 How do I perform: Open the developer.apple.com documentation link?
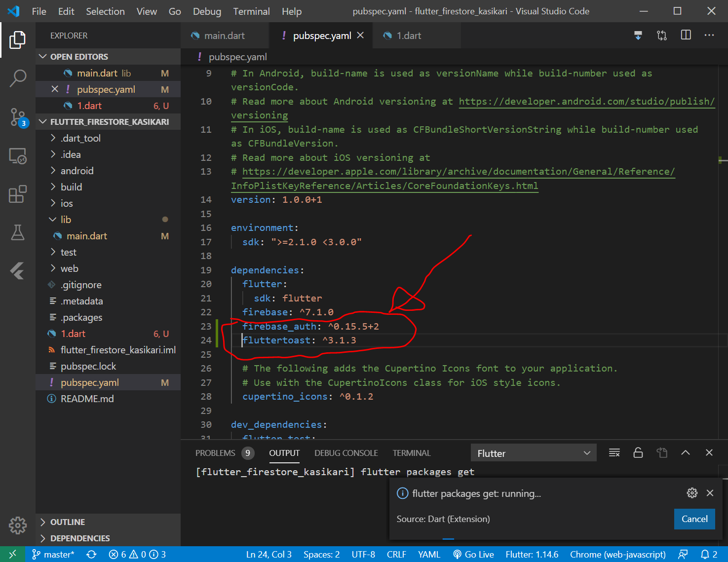point(459,172)
